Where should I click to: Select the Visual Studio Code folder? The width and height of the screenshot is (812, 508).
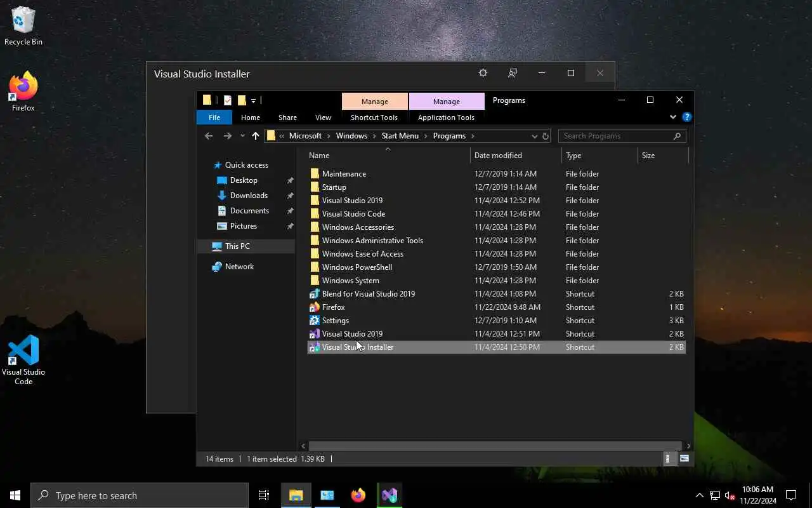(x=496, y=214)
